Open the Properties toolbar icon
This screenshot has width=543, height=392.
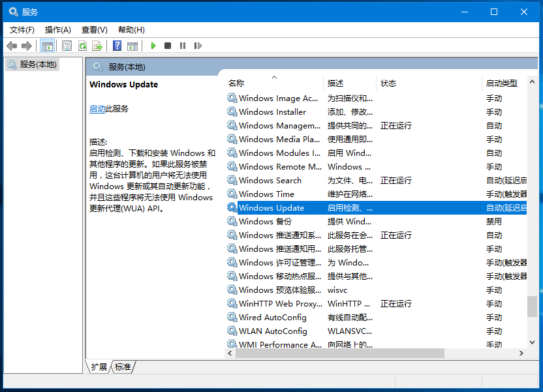[67, 46]
